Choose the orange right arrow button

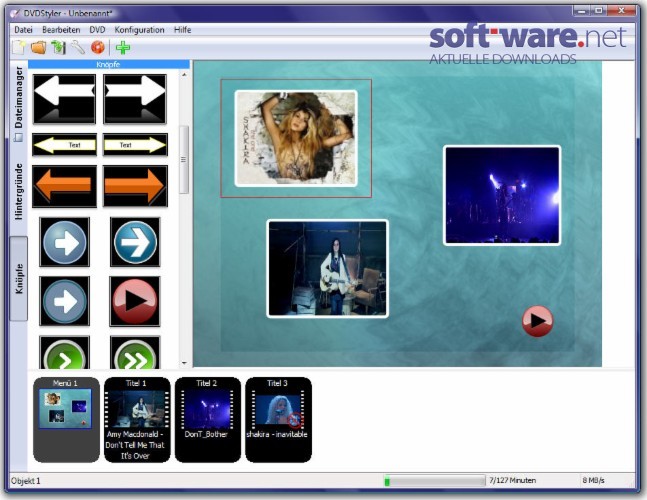click(x=135, y=186)
